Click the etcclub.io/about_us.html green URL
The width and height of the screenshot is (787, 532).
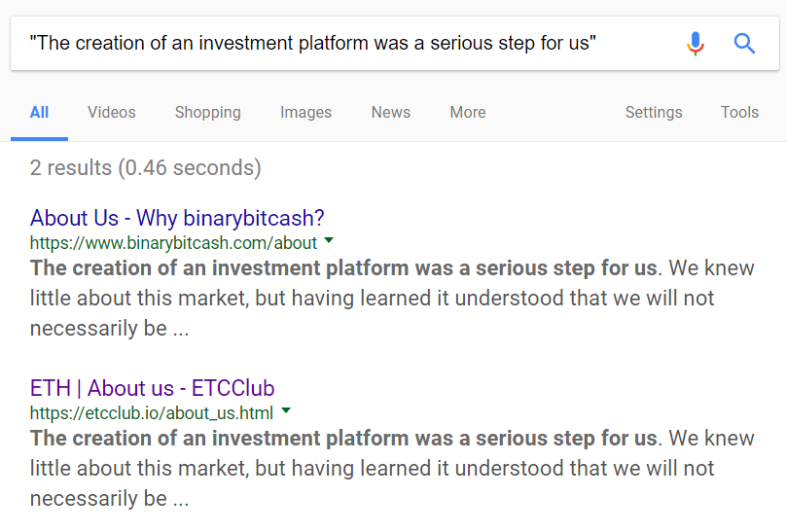pyautogui.click(x=152, y=413)
